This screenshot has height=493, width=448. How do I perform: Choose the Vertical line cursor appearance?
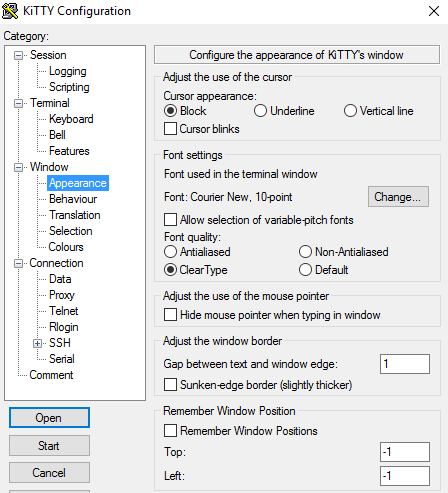pos(379,111)
